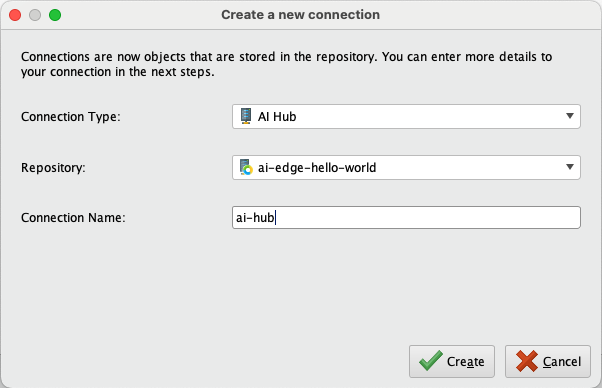Click the ai-edge-hello-world repository icon
This screenshot has height=388, width=602.
(246, 167)
